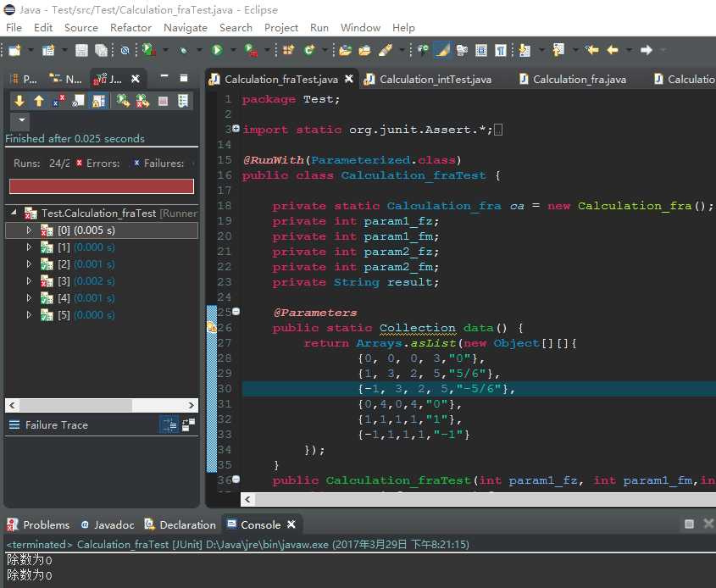The height and width of the screenshot is (588, 716).
Task: Click Rerun Test icon in JUnit panel
Action: tap(123, 101)
